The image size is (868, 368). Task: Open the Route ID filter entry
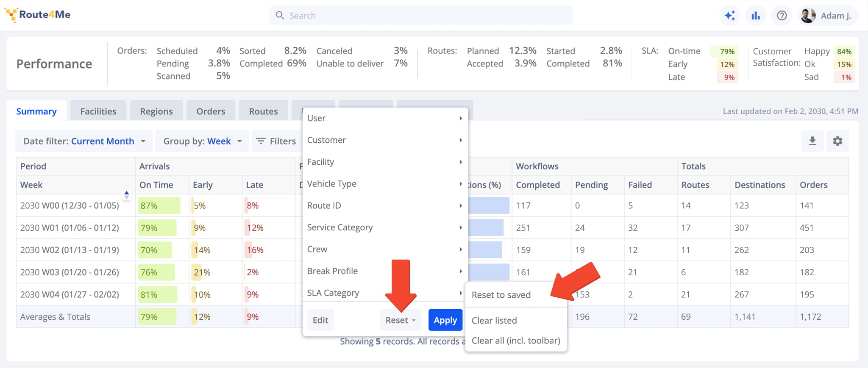(x=385, y=205)
